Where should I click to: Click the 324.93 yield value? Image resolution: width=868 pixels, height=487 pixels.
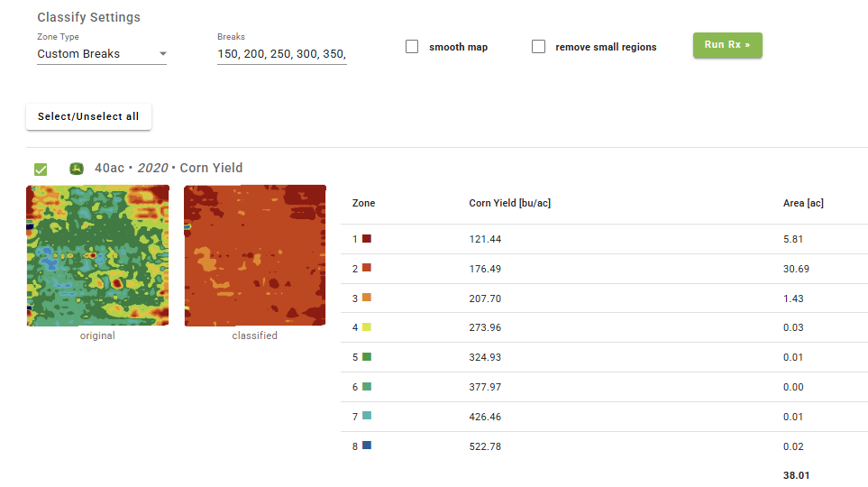[x=485, y=357]
